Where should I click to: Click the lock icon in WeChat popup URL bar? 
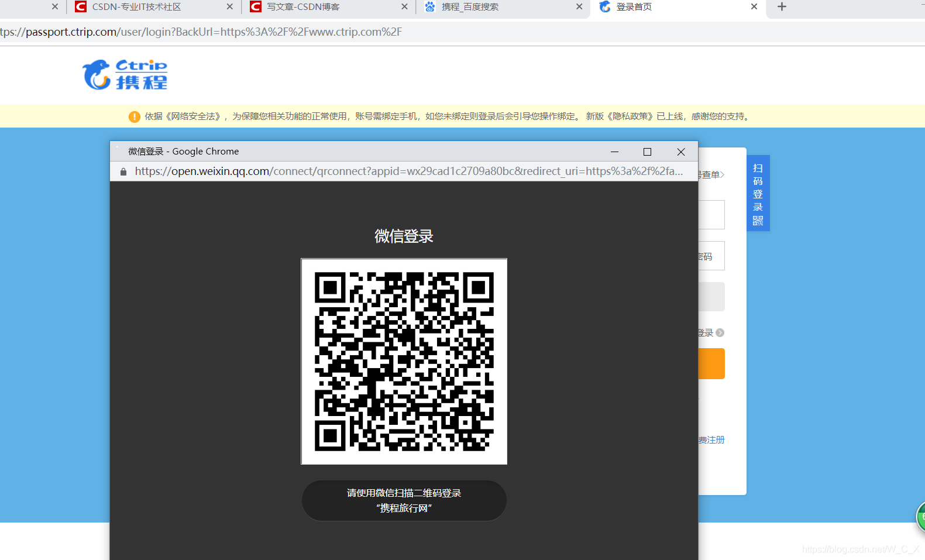123,171
